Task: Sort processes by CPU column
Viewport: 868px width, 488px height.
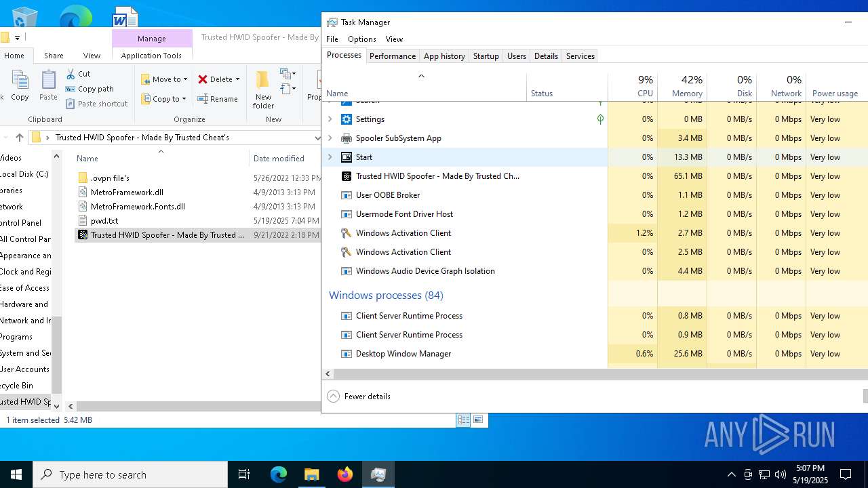Action: pyautogui.click(x=633, y=86)
